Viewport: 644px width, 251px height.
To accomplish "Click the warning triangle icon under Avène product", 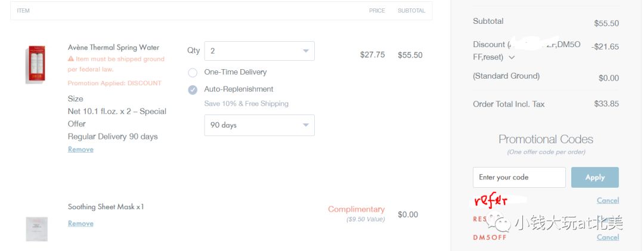I will click(71, 59).
